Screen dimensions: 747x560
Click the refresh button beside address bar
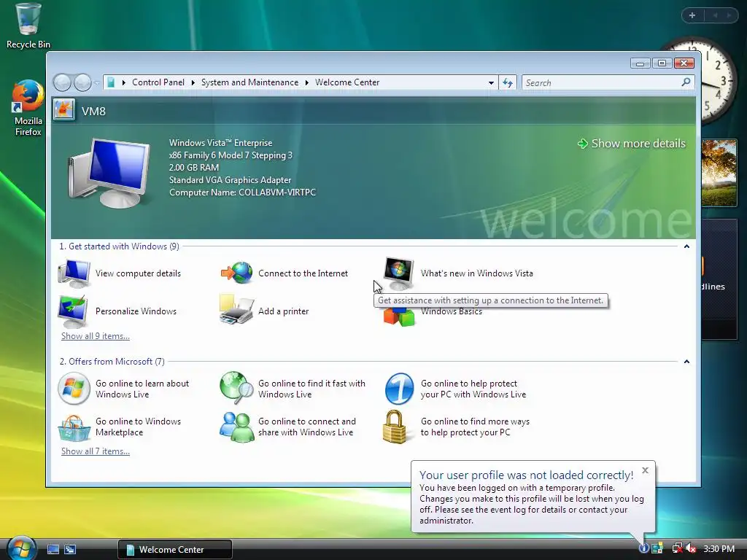508,83
